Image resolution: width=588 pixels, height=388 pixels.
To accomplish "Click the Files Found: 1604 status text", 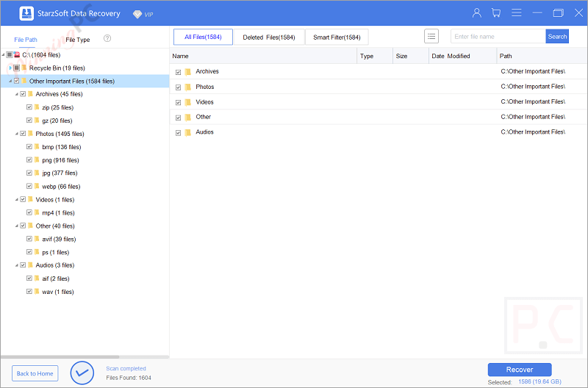I will [x=129, y=378].
